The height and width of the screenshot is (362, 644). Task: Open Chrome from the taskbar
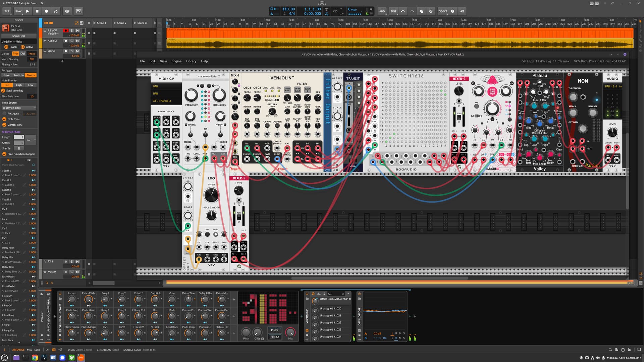click(35, 358)
